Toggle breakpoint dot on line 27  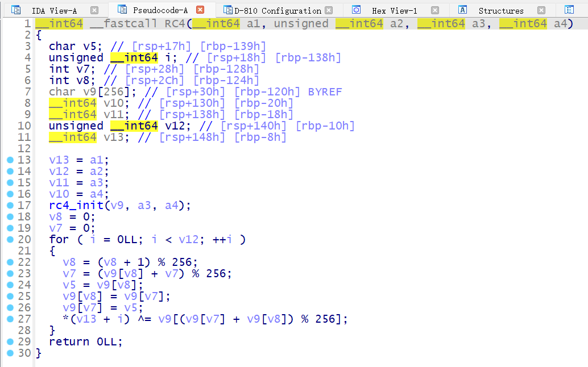tap(10, 319)
